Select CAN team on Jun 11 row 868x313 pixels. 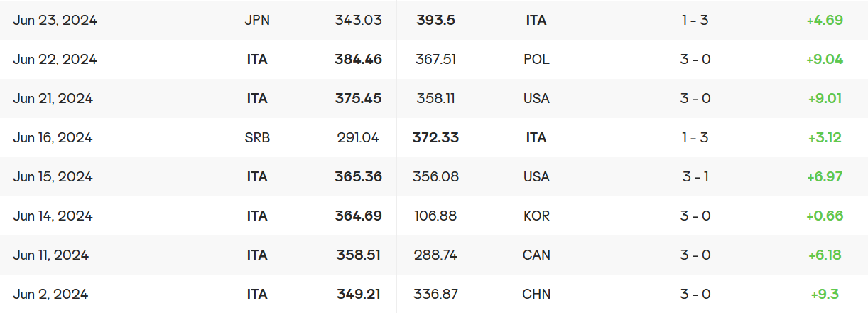[x=536, y=255]
